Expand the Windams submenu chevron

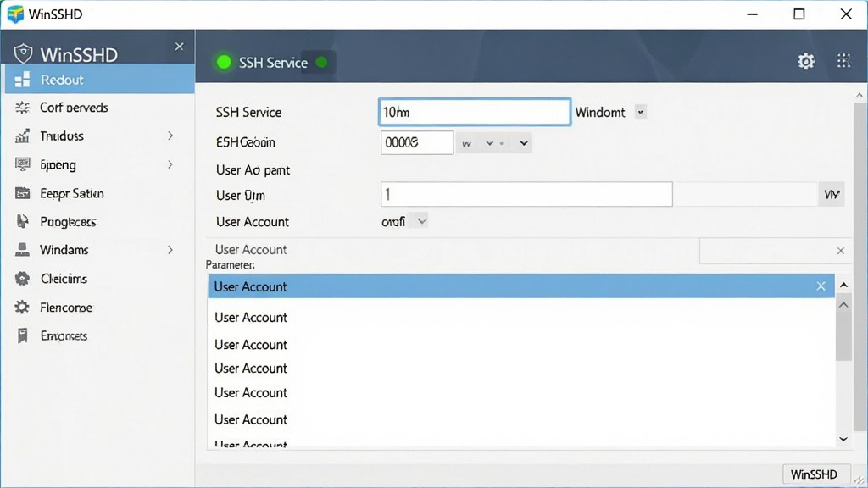(170, 250)
